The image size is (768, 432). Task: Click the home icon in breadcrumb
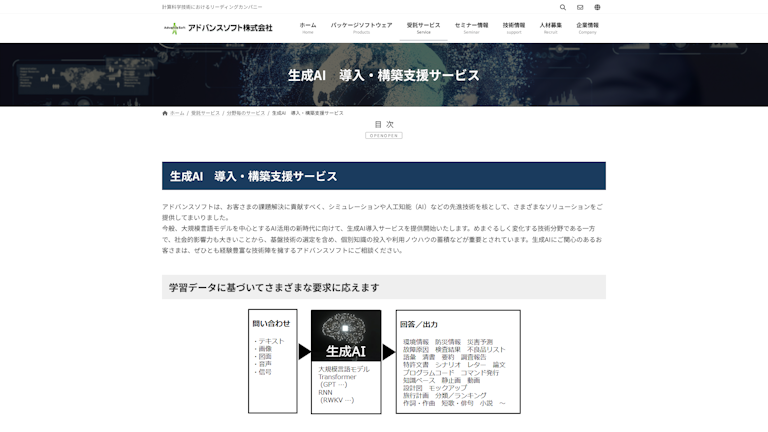coord(165,113)
